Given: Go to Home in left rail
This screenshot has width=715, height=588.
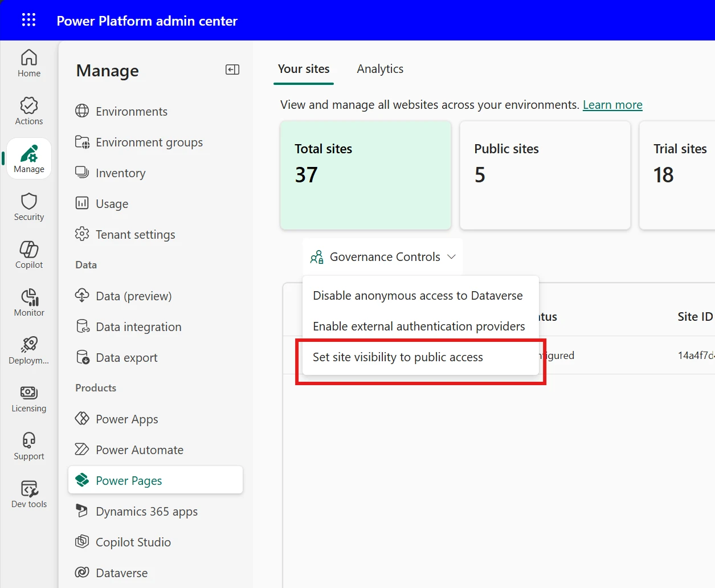Looking at the screenshot, I should click(x=29, y=63).
